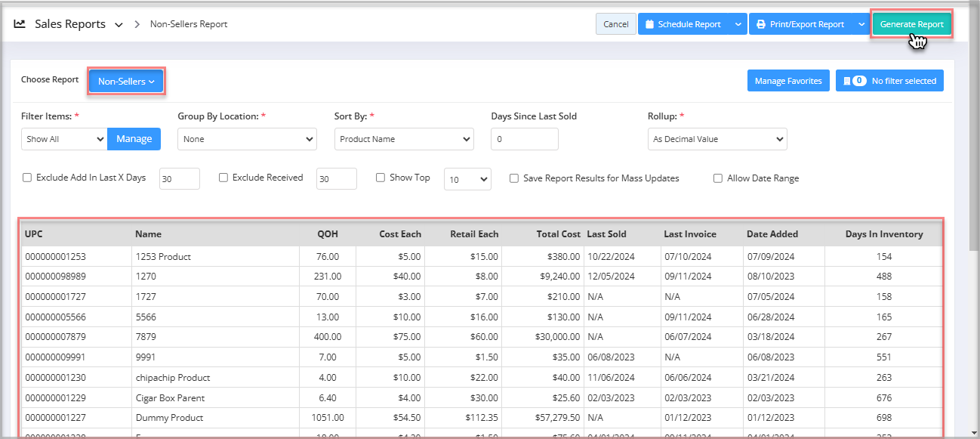Check Save Report Results for Mass Updates

coord(514,179)
